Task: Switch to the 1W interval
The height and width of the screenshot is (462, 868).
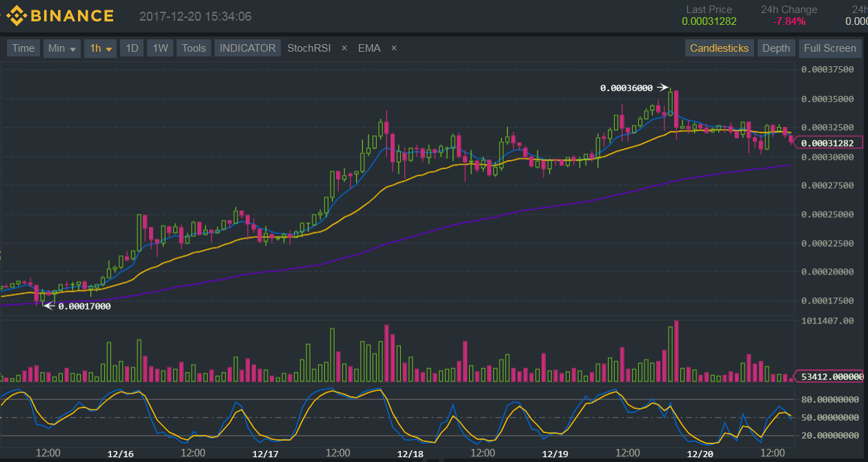Action: coord(160,48)
